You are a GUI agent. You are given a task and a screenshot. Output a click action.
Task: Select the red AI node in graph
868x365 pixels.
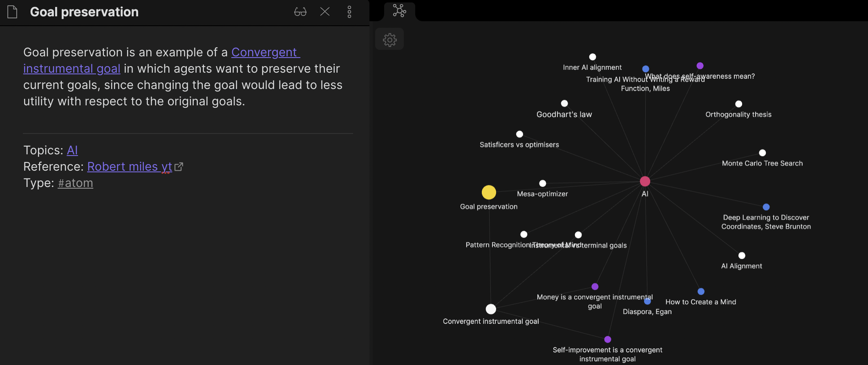point(645,181)
